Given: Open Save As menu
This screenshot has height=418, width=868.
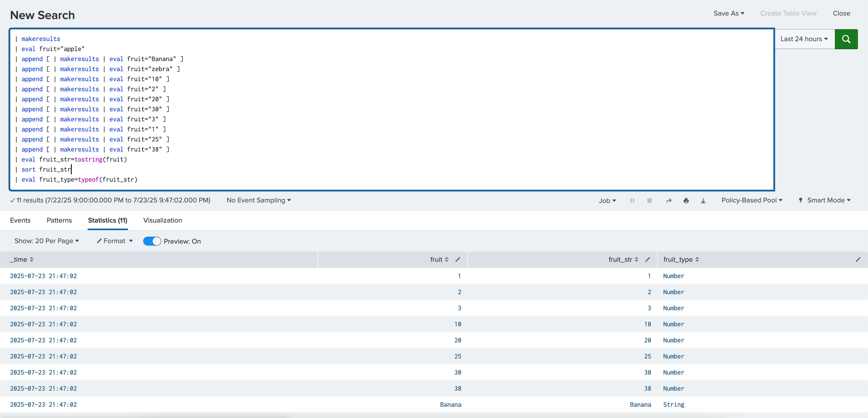Looking at the screenshot, I should coord(729,13).
